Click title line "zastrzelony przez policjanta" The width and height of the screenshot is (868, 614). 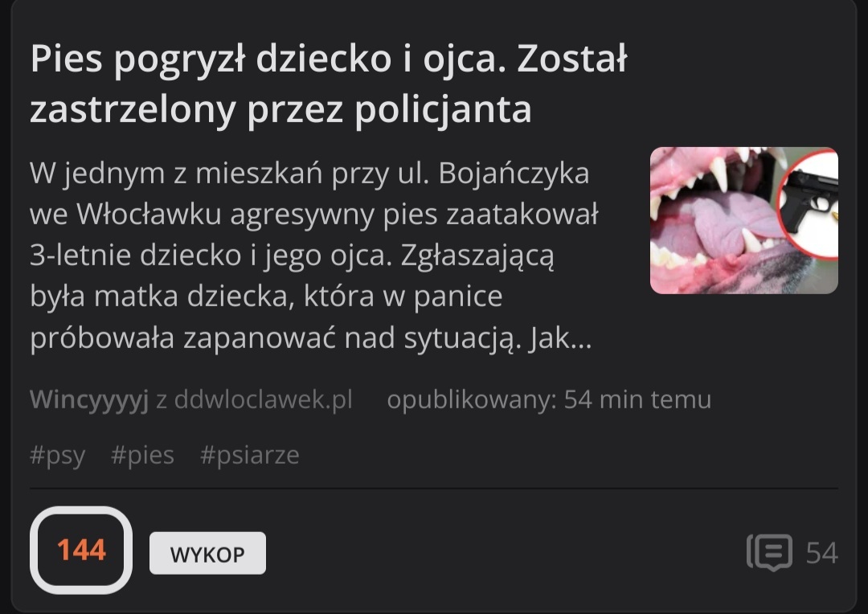[280, 109]
